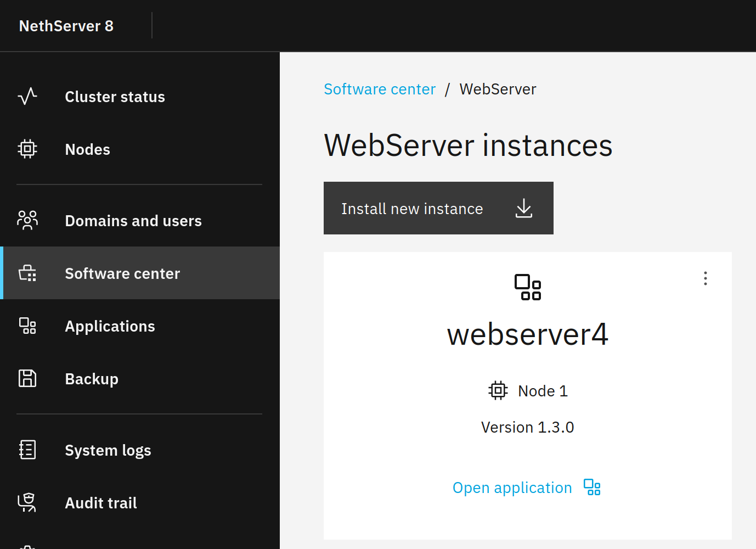Click the chip icon next to Node 1
756x549 pixels.
pyautogui.click(x=498, y=391)
